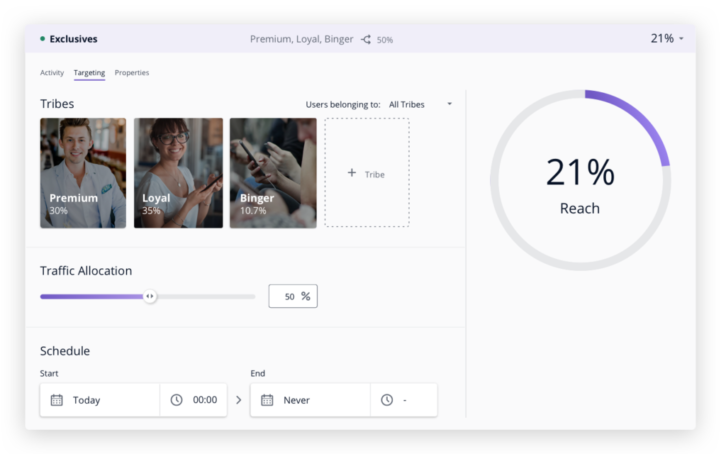Open the End date calendar icon

267,400
